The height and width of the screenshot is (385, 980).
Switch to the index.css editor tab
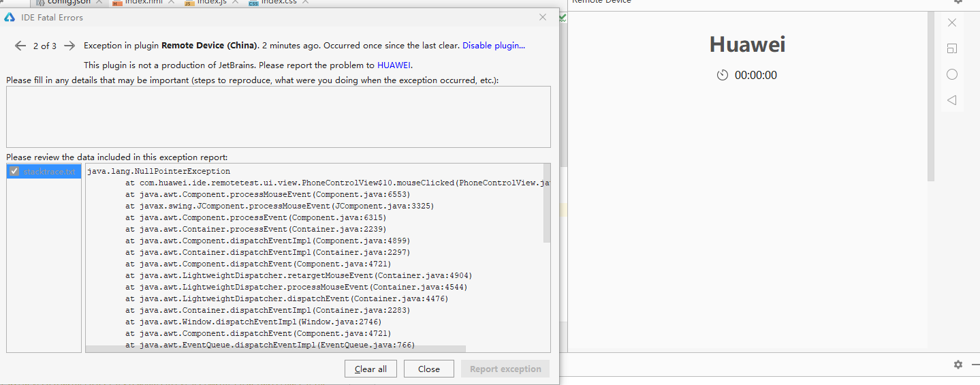(x=278, y=3)
